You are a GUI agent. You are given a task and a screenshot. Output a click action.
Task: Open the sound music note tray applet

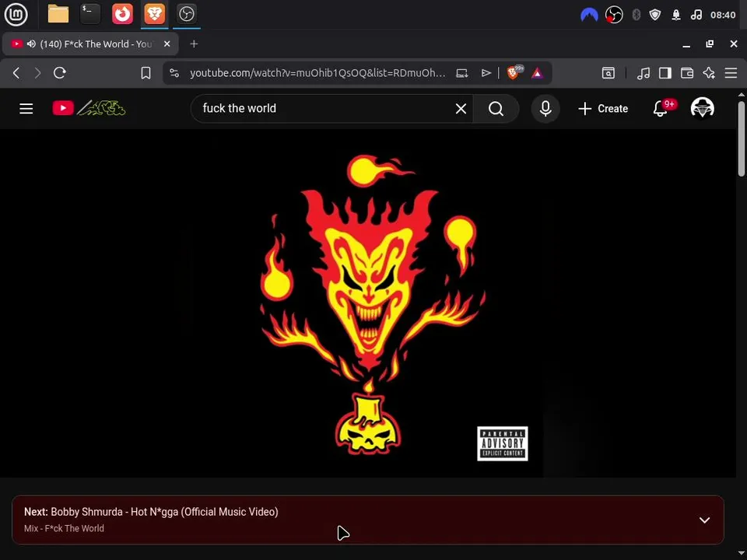[696, 15]
